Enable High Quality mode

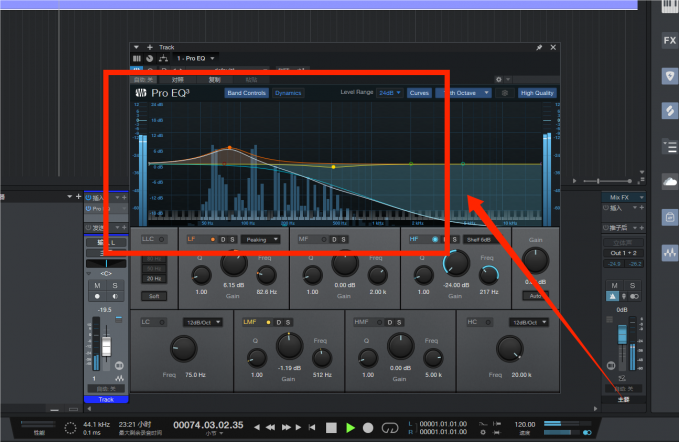pyautogui.click(x=537, y=93)
